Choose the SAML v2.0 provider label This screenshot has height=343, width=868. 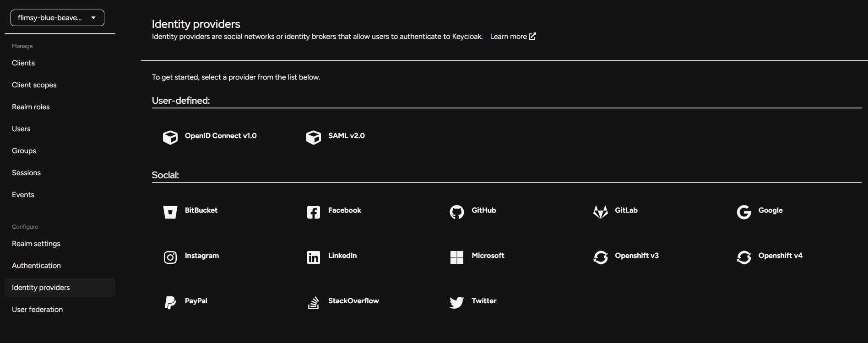click(347, 136)
